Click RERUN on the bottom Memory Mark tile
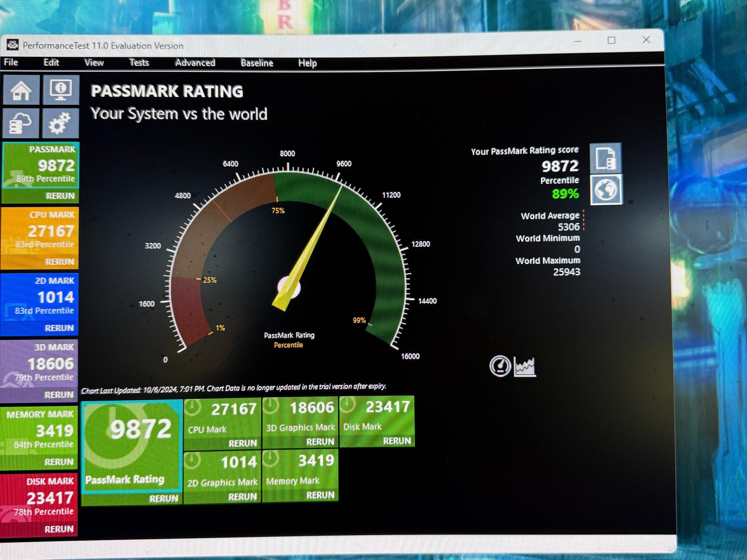 [x=320, y=495]
